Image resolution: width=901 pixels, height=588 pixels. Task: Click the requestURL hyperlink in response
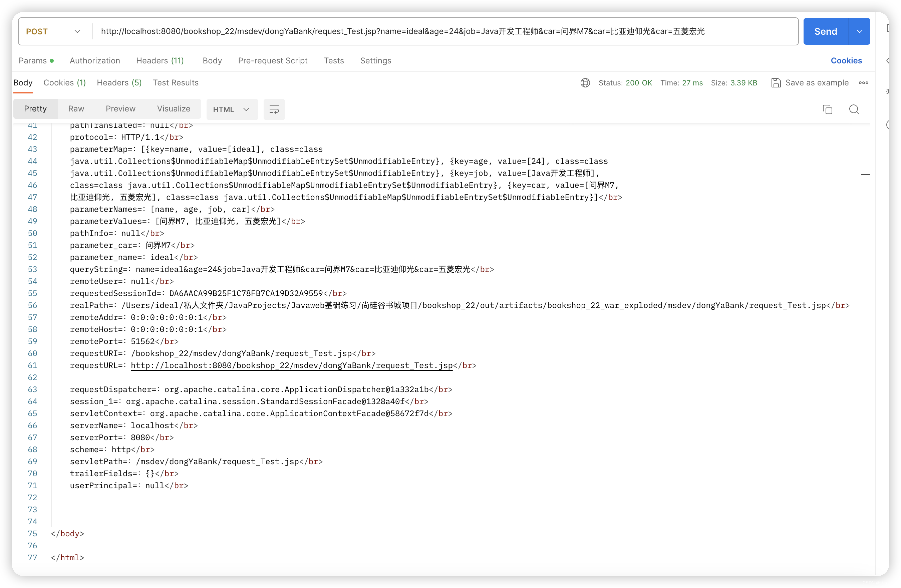pyautogui.click(x=292, y=365)
